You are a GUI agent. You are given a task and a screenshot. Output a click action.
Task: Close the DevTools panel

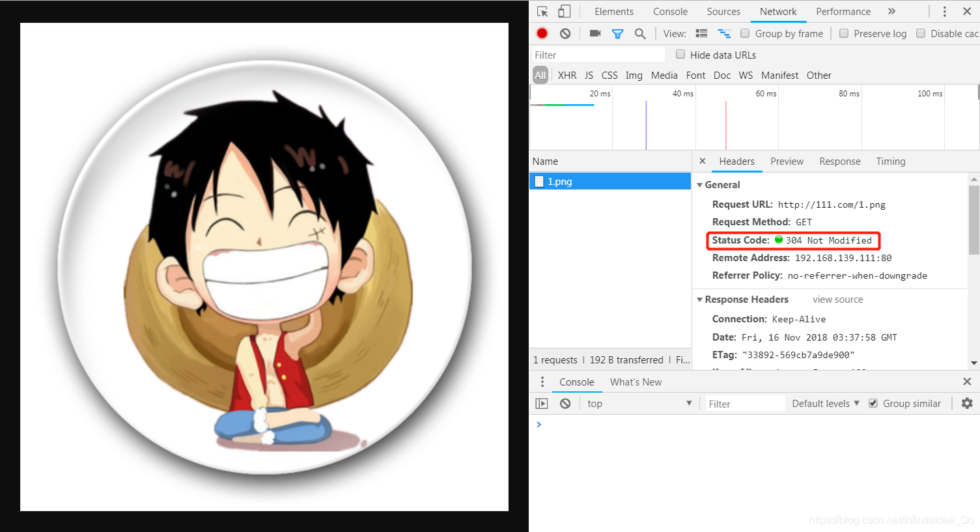(x=967, y=12)
